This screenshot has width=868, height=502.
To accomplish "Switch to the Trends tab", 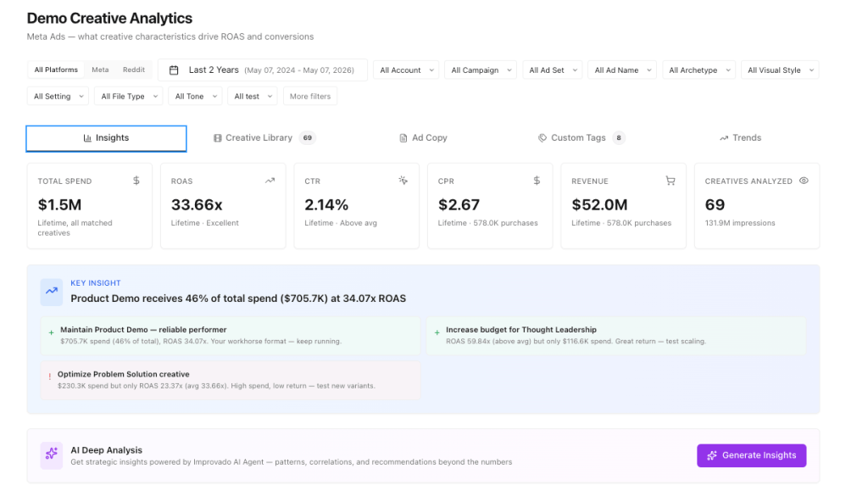I will (x=740, y=138).
